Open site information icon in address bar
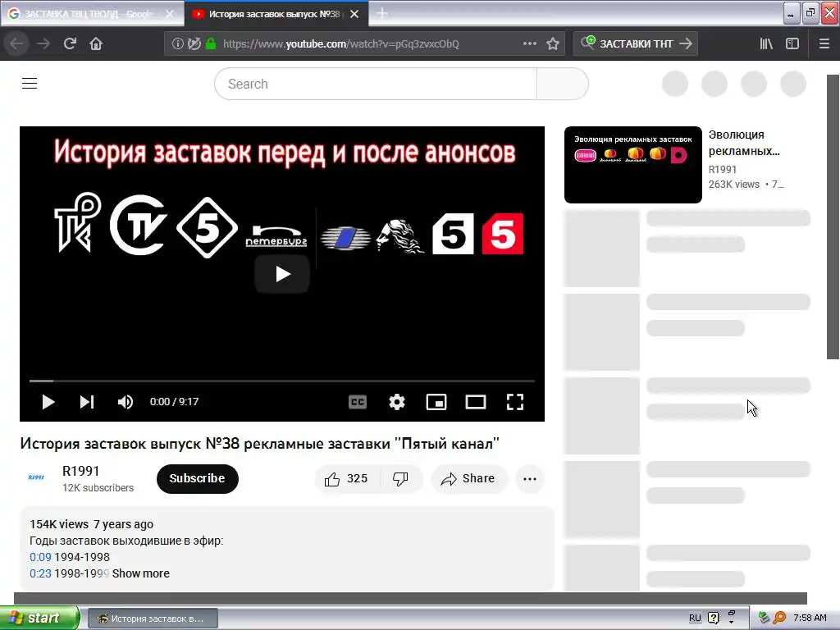Viewport: 840px width, 630px height. coord(177,44)
